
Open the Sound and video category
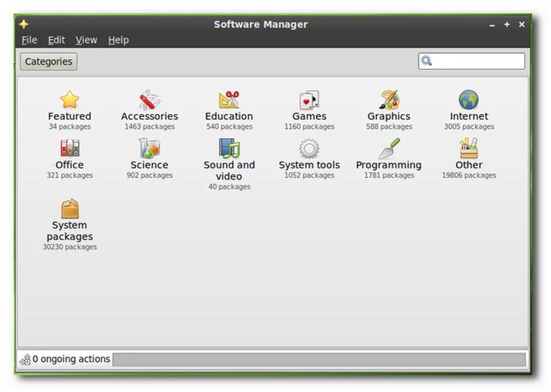coord(229,156)
